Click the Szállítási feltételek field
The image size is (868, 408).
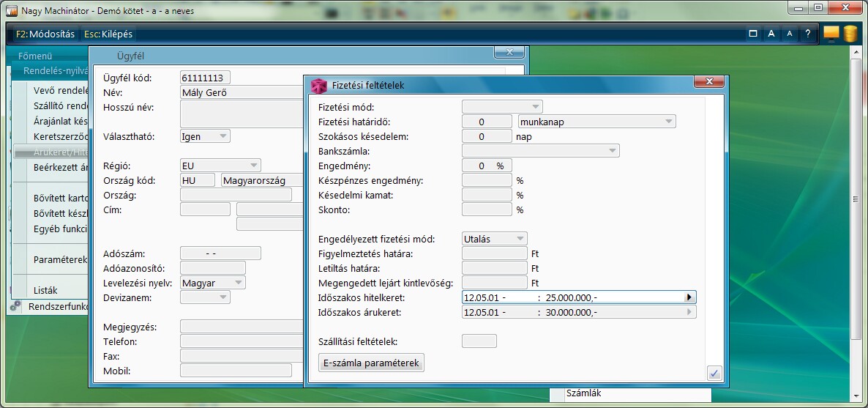coord(479,341)
